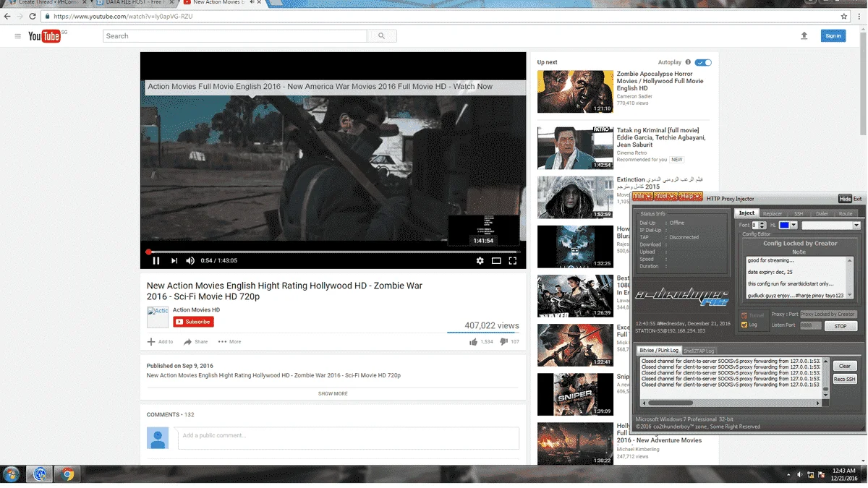Click the Add a public comment box

(349, 438)
